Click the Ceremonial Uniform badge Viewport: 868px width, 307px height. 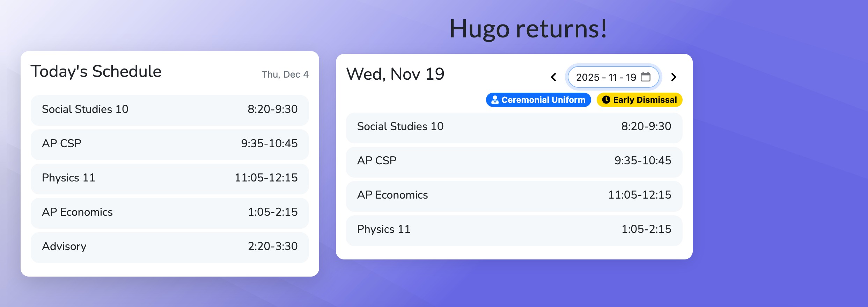[x=538, y=100]
